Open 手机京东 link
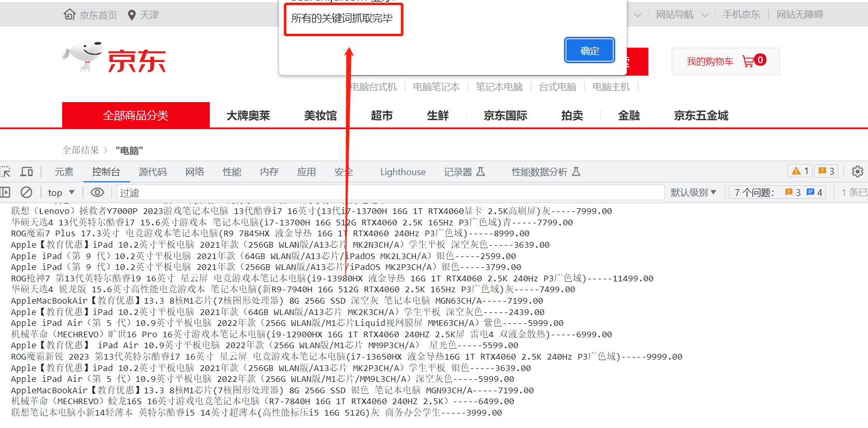Viewport: 868px width, 428px height. point(742,15)
